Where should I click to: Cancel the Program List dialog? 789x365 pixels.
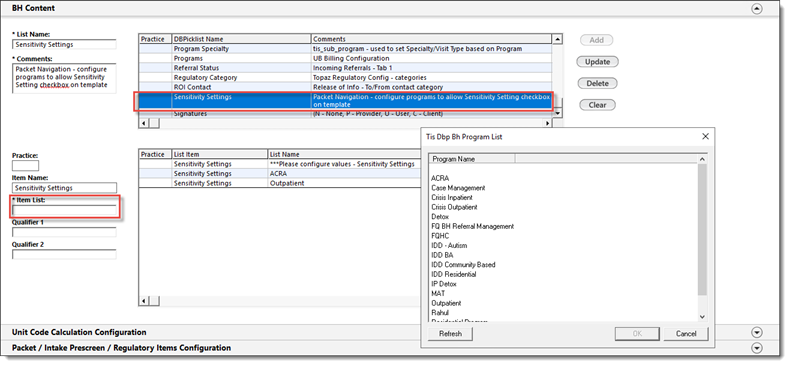[686, 334]
